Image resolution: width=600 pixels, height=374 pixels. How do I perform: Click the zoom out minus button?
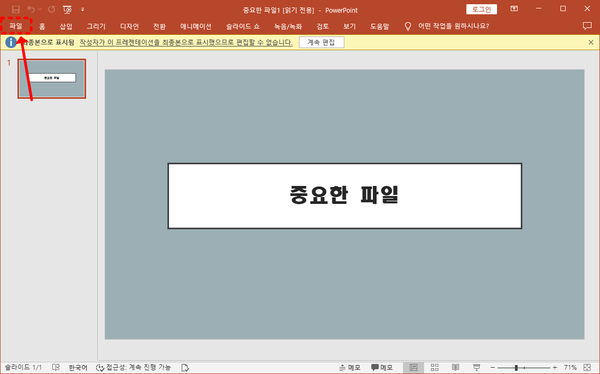click(x=492, y=367)
